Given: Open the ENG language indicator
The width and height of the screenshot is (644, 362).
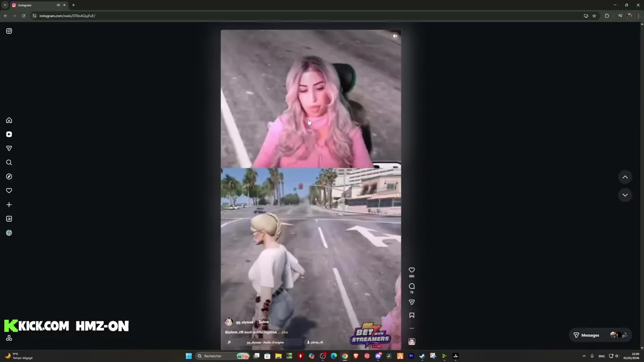Looking at the screenshot, I should pyautogui.click(x=601, y=356).
